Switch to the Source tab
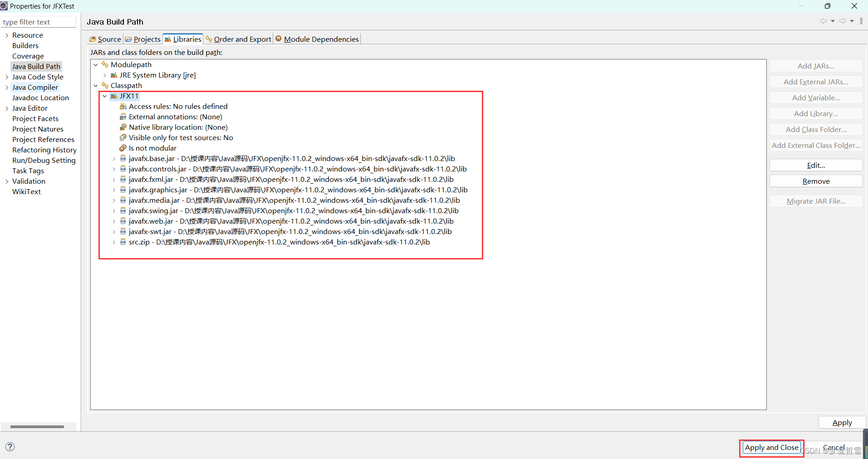This screenshot has width=868, height=459. pos(105,39)
